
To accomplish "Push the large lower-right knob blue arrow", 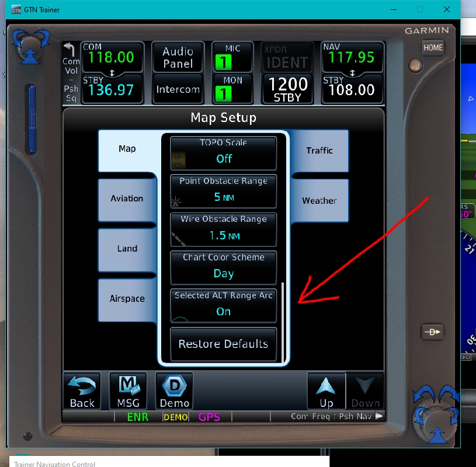I will [437, 435].
